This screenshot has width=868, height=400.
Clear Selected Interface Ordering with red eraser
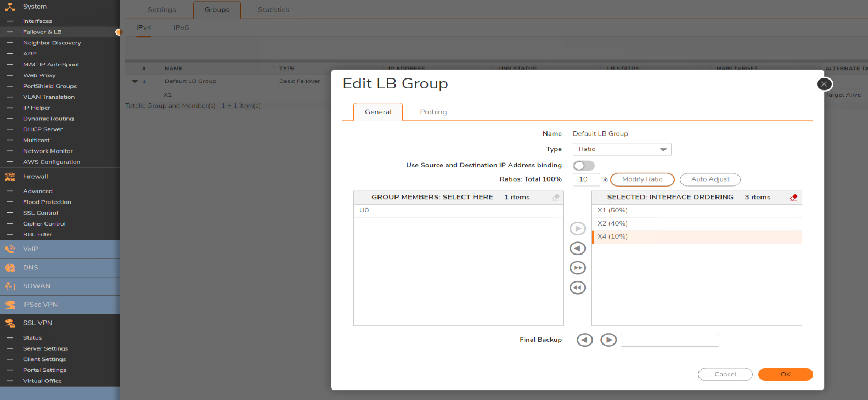(x=793, y=198)
